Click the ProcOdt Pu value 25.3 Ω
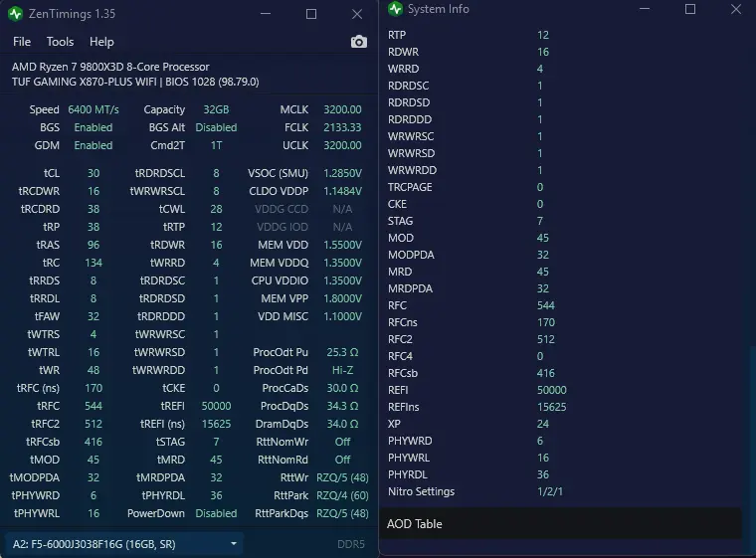Screen dimensions: 756x558 coord(342,352)
